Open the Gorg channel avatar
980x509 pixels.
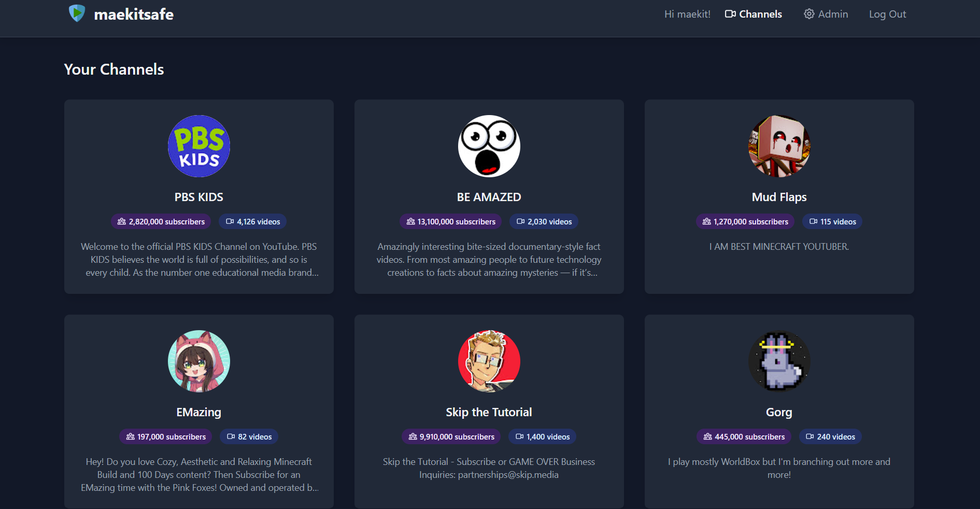pos(779,361)
